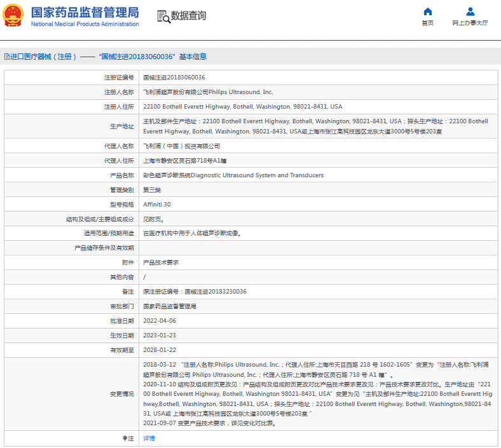The height and width of the screenshot is (448, 501).
Task: Click the 生效日期 label cell
Action: click(x=72, y=336)
